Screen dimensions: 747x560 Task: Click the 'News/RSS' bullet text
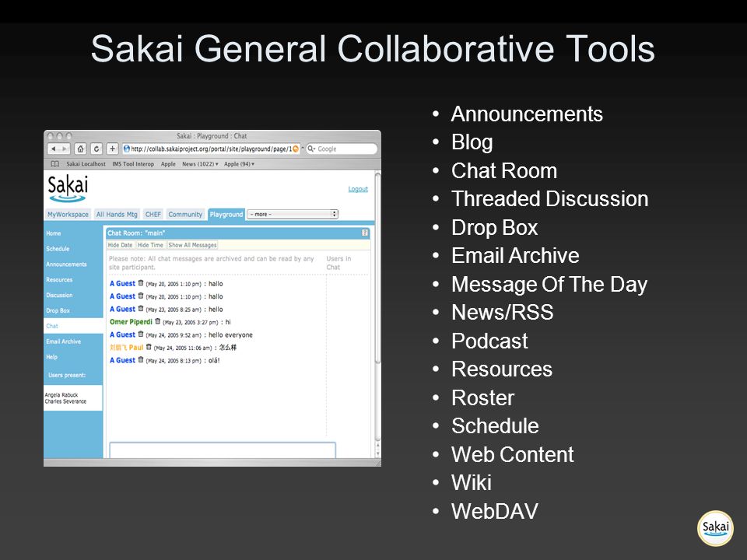click(x=502, y=313)
